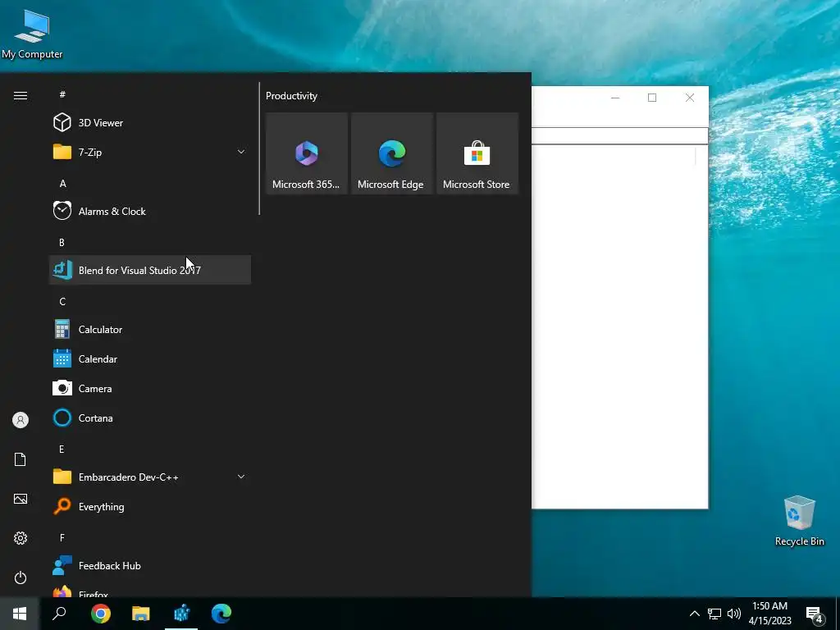Open 3D Viewer from the app list
This screenshot has width=840, height=630.
tap(150, 123)
